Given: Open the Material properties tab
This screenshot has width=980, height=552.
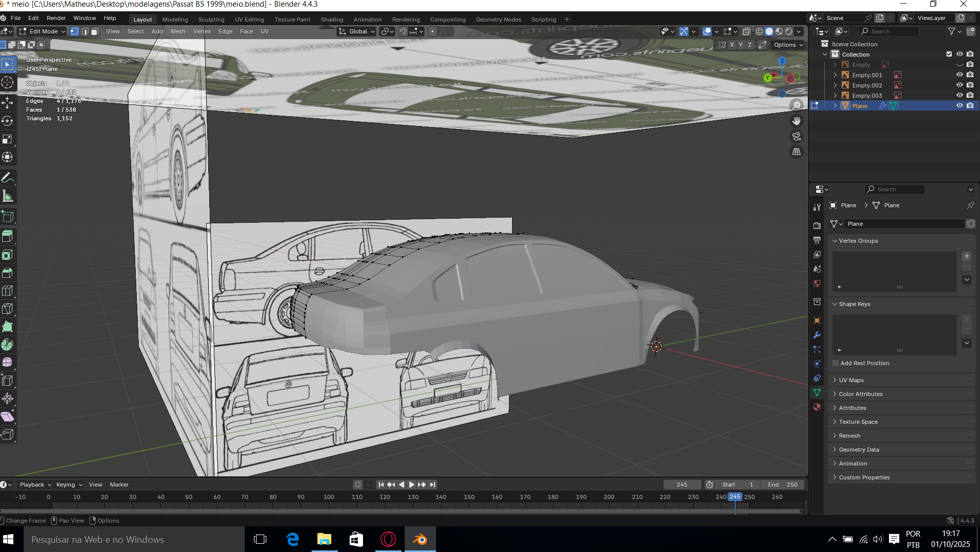Looking at the screenshot, I should point(817,407).
